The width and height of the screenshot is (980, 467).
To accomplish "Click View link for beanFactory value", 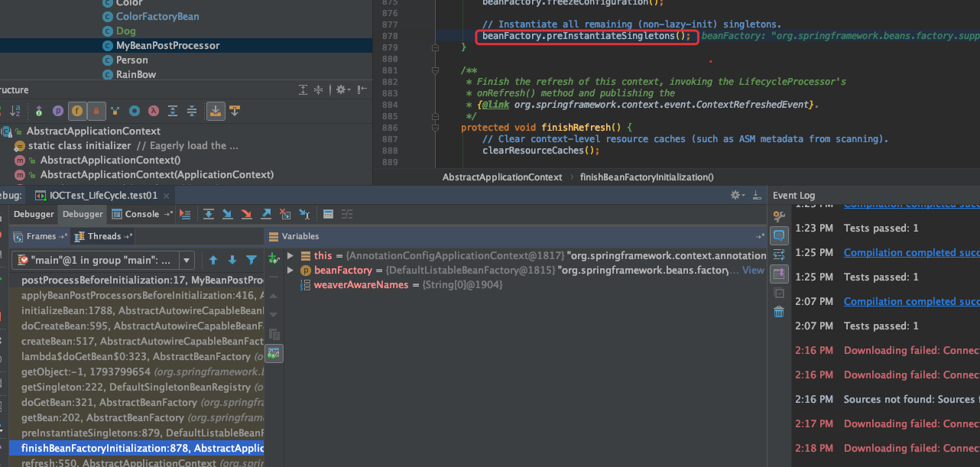I will click(753, 270).
